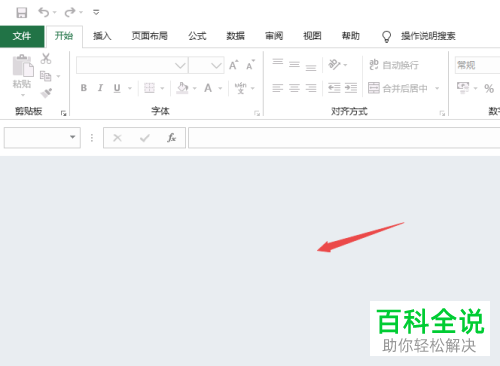
Task: Click the fx Insert Function icon
Action: tap(171, 138)
